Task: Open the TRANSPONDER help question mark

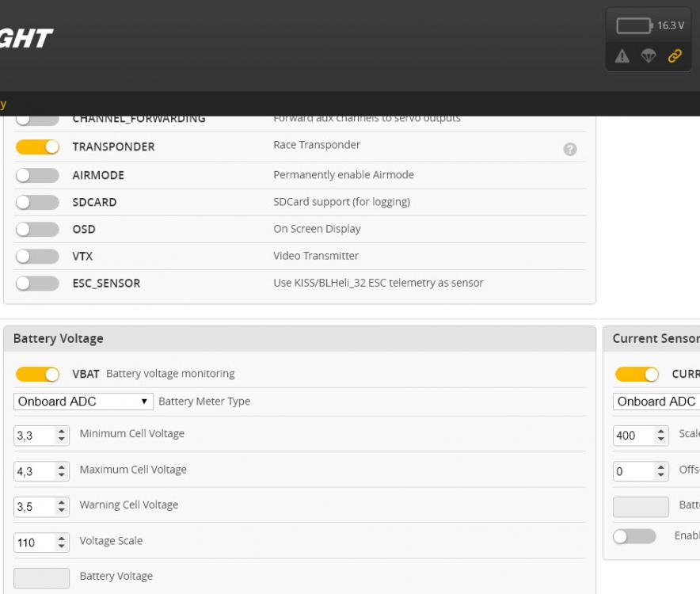Action: [x=569, y=149]
